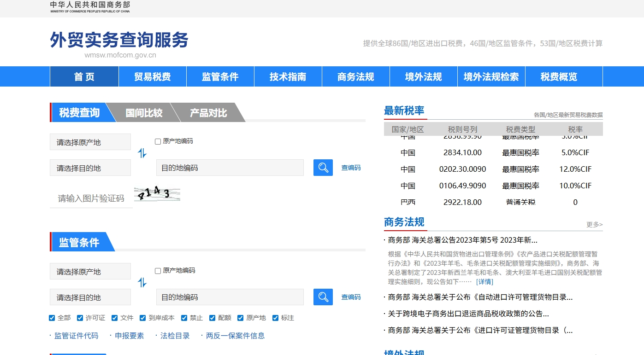
Task: Open 请选择原产地 dropdown in 监管条件
Action: (x=90, y=272)
